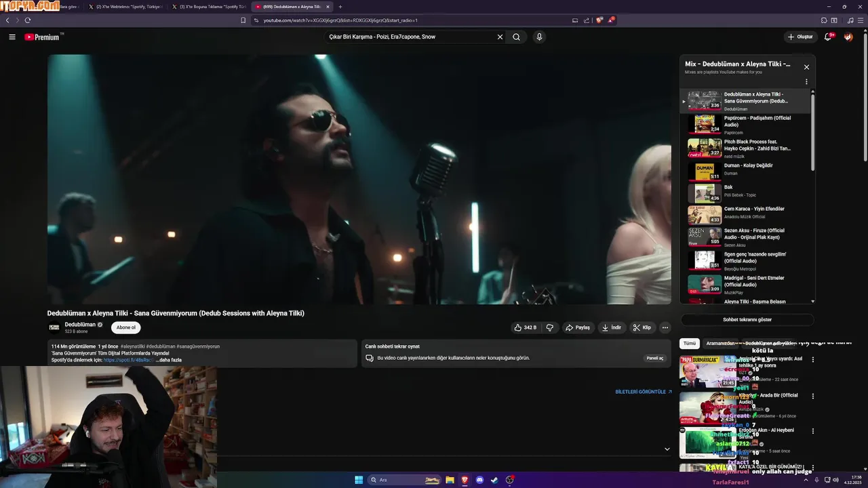Switch to the 'X'te Boşuna Tıklama' tab
Image resolution: width=868 pixels, height=488 pixels.
point(208,7)
